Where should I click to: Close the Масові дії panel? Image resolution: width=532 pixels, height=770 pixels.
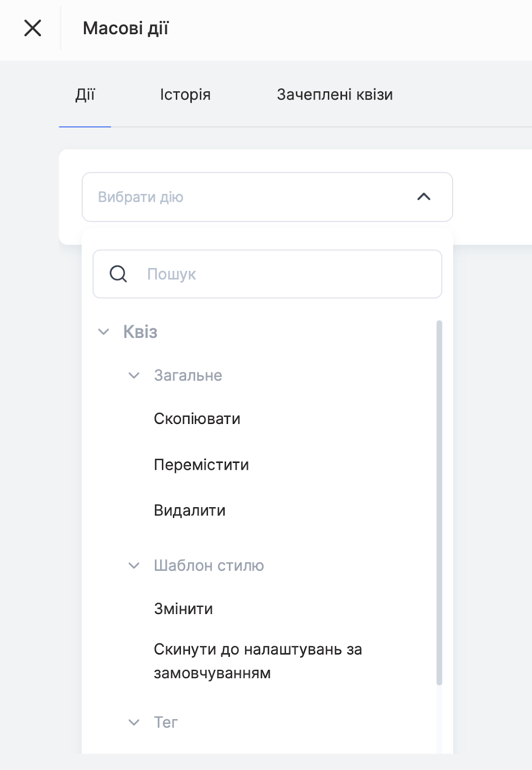click(33, 28)
